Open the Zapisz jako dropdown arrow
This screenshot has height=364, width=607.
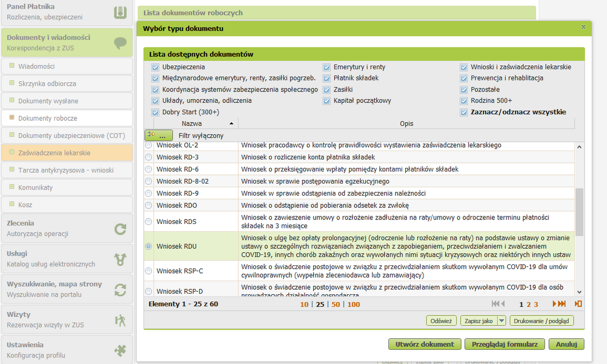pos(501,321)
